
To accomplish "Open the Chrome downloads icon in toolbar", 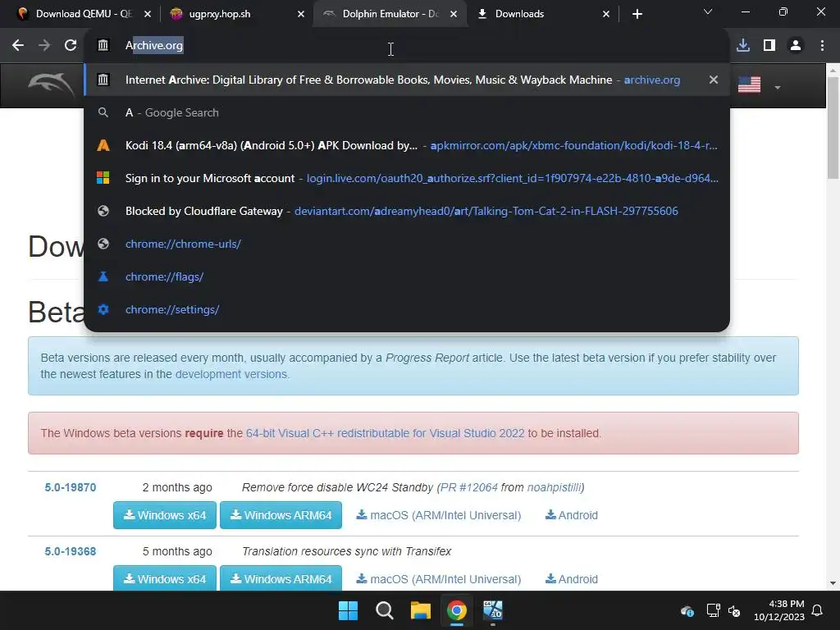I will 743,46.
